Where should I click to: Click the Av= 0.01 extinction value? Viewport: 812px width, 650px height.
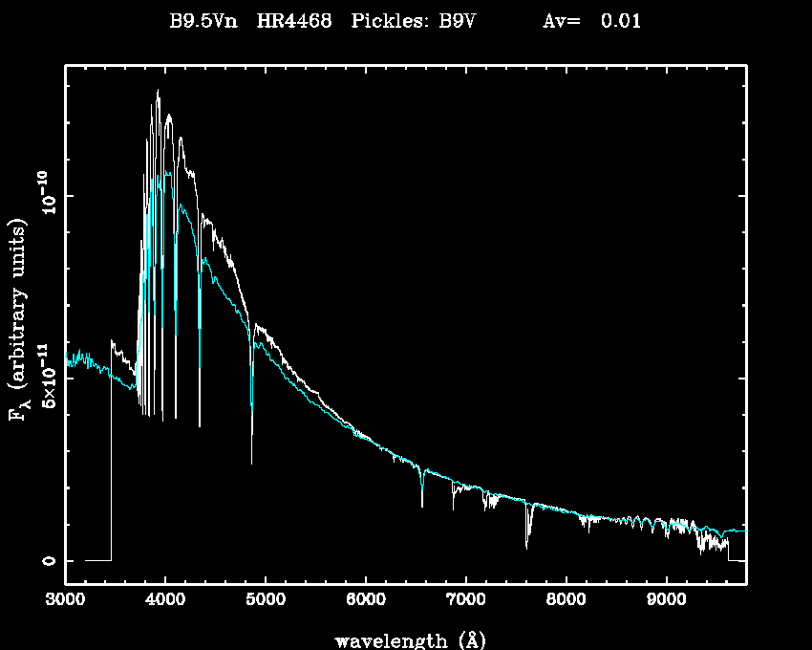(x=591, y=22)
